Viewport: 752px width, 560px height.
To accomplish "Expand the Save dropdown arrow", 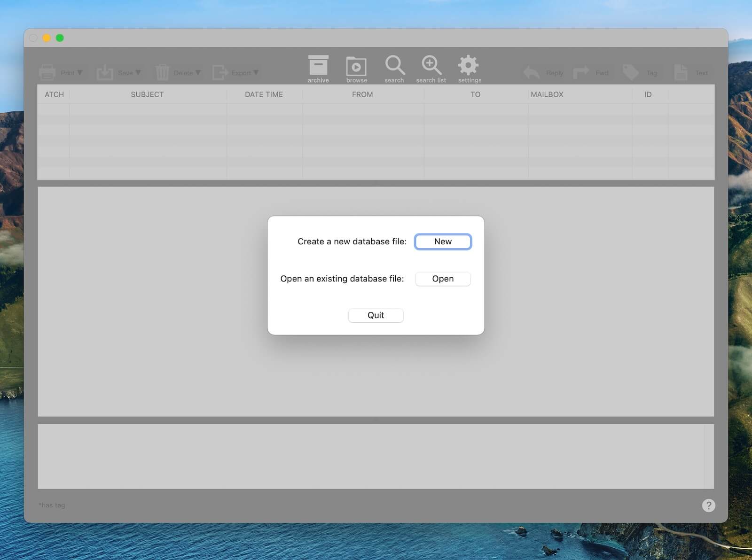I will pyautogui.click(x=138, y=72).
